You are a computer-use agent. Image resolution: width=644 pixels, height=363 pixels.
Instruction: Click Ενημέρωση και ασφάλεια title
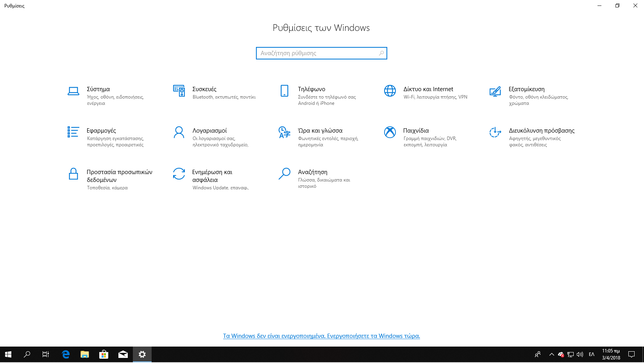point(212,176)
